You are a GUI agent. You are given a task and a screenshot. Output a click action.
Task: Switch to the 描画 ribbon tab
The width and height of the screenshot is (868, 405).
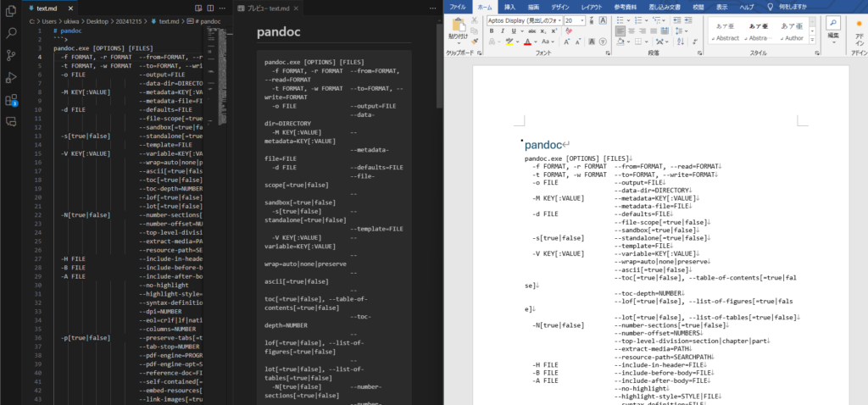point(534,7)
